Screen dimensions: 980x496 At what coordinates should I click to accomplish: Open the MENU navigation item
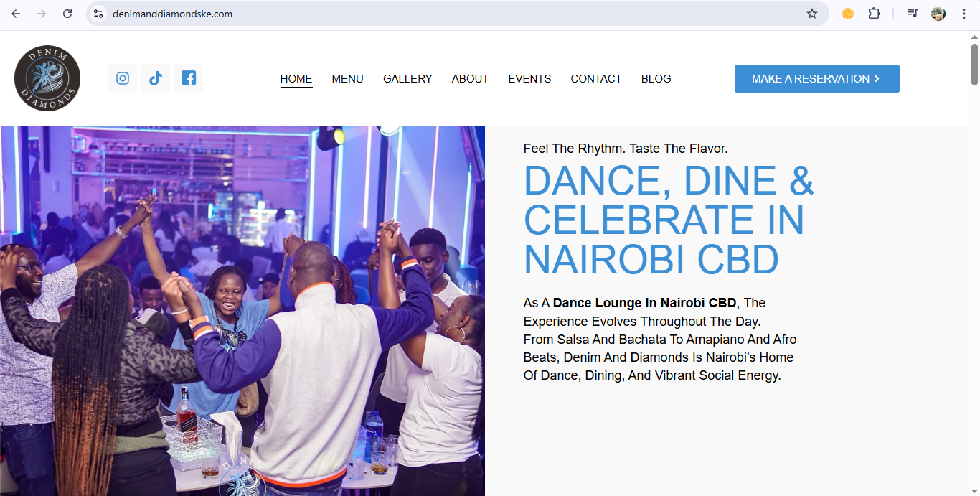point(347,79)
